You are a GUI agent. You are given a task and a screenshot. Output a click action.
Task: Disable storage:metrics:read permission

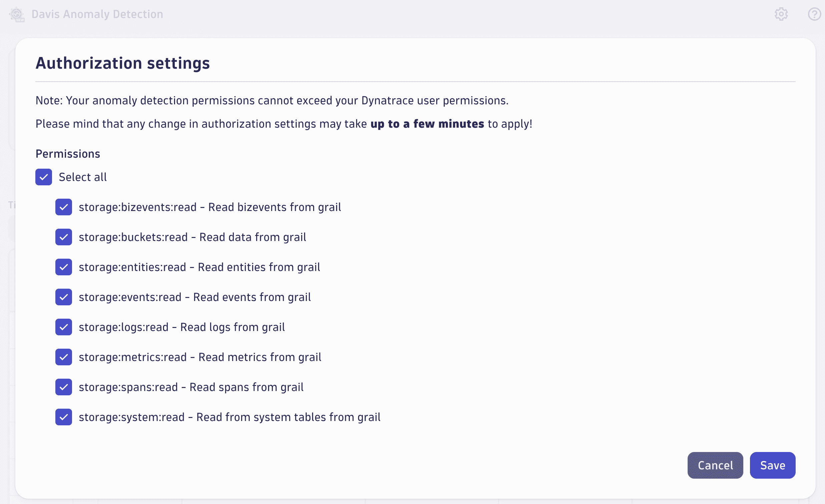coord(63,357)
